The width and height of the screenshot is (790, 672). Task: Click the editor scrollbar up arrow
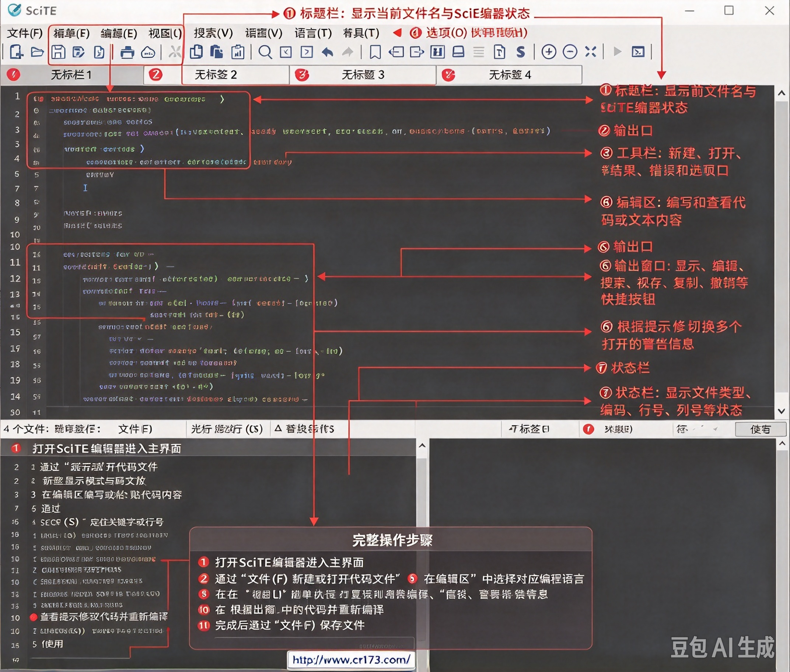782,93
